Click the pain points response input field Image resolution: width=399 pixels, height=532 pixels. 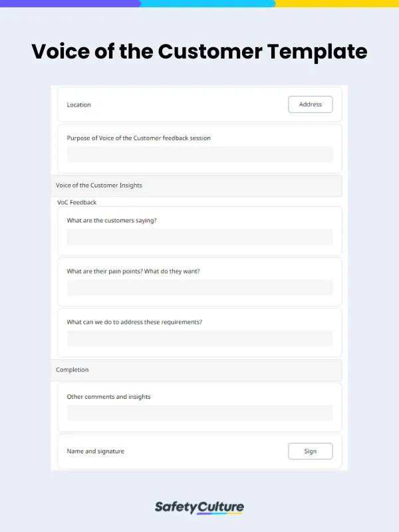(199, 287)
